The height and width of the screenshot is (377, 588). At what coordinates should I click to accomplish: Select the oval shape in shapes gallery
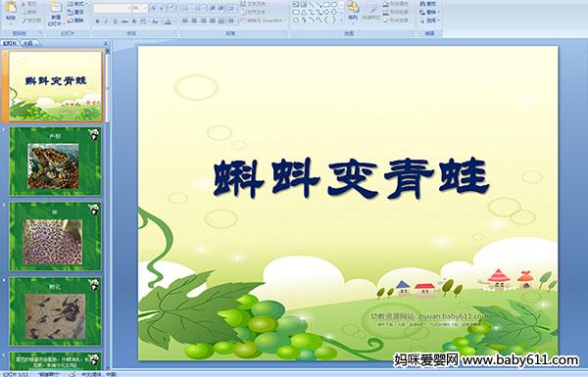[334, 5]
